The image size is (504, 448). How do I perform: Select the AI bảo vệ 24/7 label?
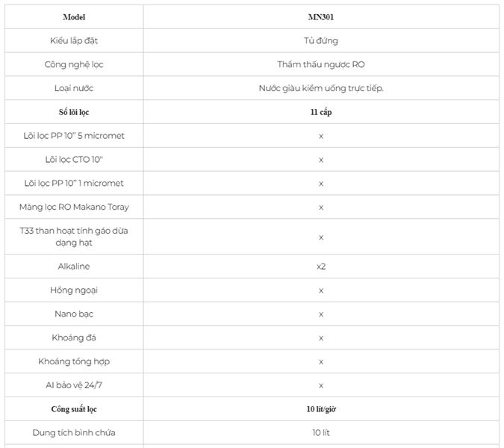tap(74, 385)
